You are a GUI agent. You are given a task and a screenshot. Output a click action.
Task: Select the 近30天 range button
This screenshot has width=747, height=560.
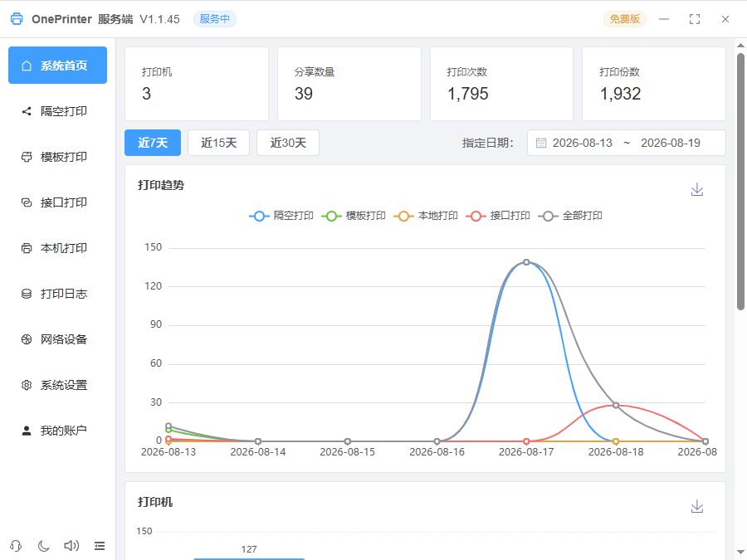[288, 143]
